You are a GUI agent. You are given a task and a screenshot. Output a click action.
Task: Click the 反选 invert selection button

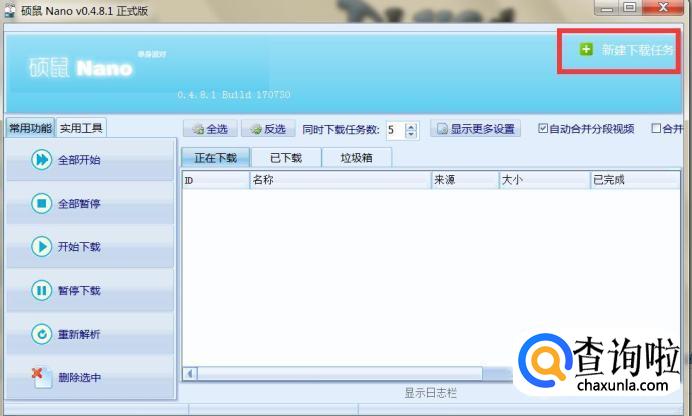pos(268,129)
